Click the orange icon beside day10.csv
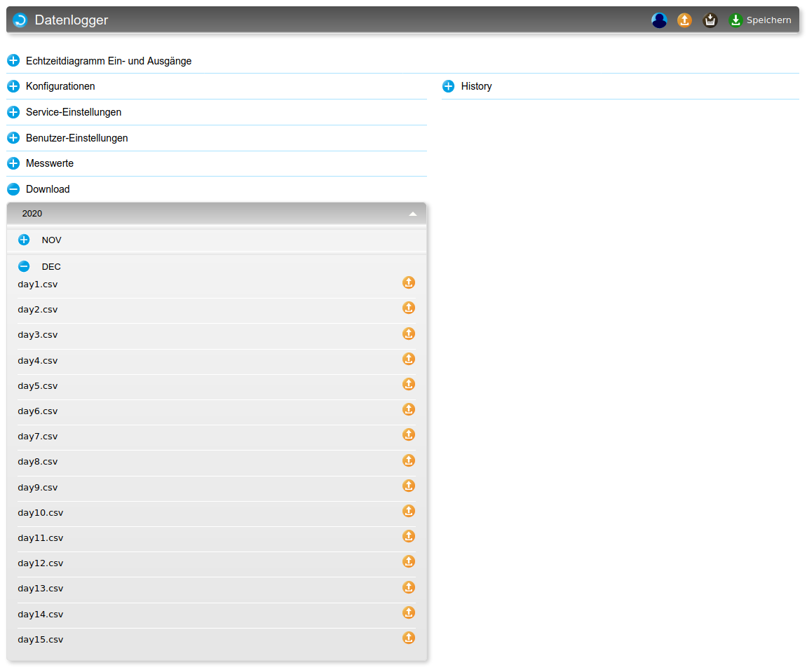 (409, 511)
